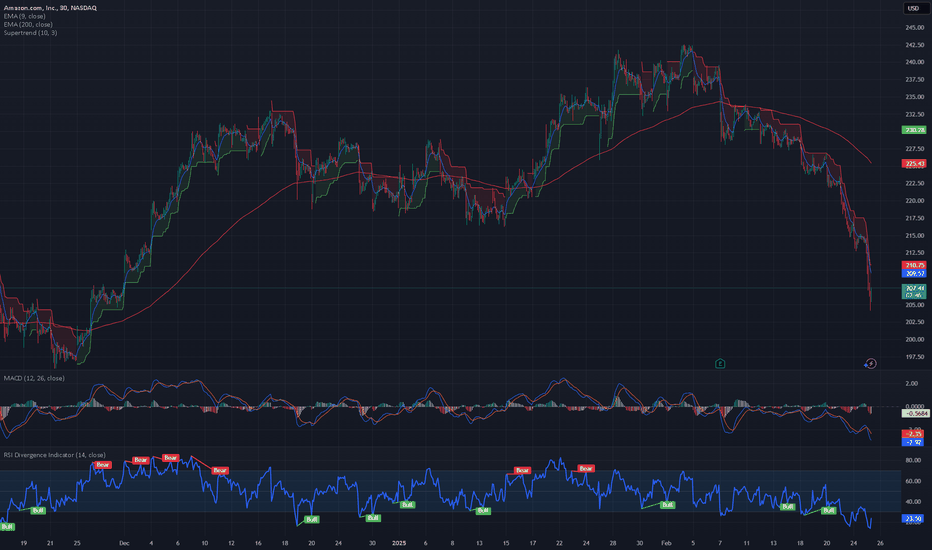Open the earnings 'E' event marker
This screenshot has height=550, width=932.
tap(720, 363)
